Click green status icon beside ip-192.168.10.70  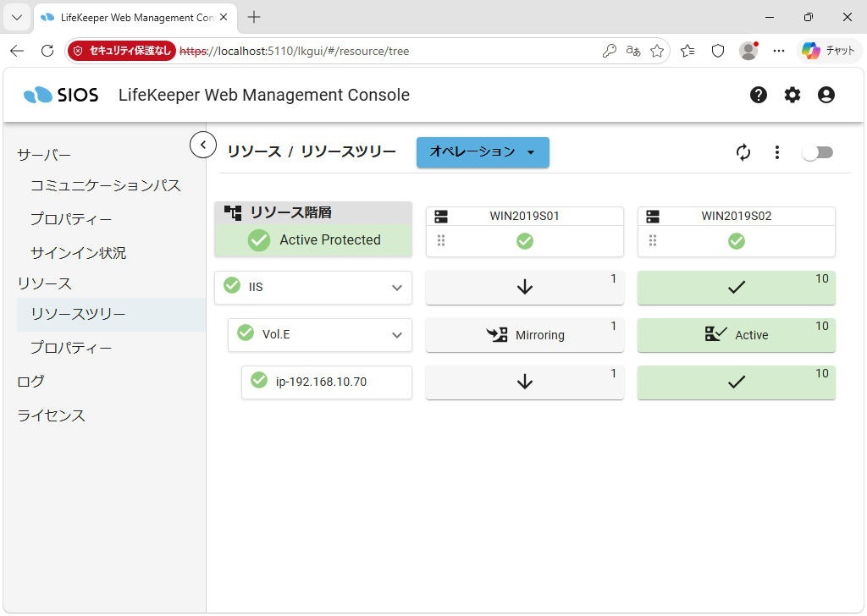click(x=259, y=380)
